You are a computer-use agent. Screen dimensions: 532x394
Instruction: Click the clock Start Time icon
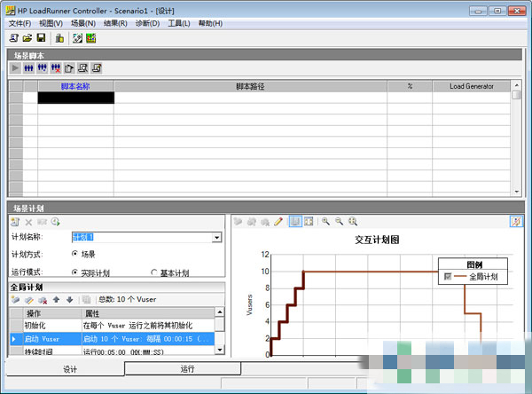tap(55, 222)
